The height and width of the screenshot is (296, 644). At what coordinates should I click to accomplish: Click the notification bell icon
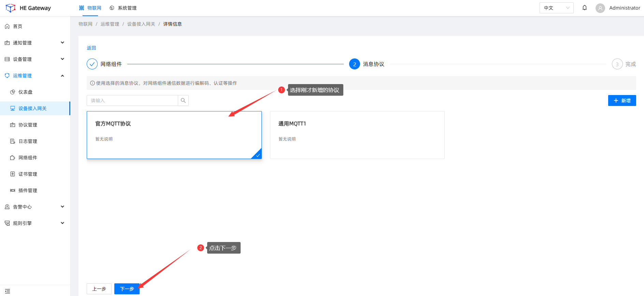point(585,8)
